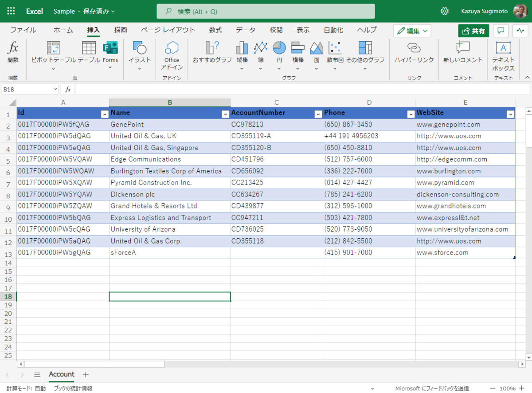Expand the 円 pie chart dropdown

coord(279,68)
